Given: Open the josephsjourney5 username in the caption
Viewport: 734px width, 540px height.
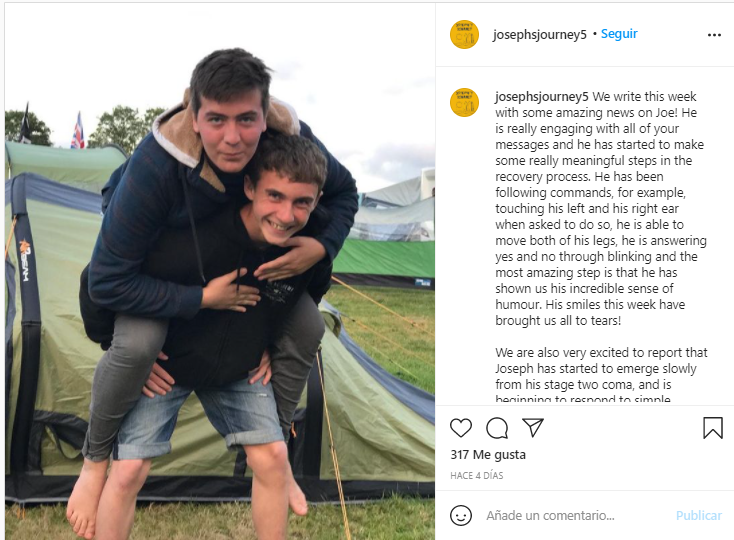Looking at the screenshot, I should [x=542, y=97].
